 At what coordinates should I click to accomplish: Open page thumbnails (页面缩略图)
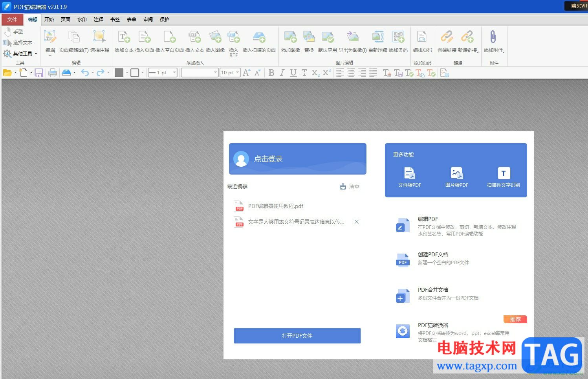[x=74, y=42]
